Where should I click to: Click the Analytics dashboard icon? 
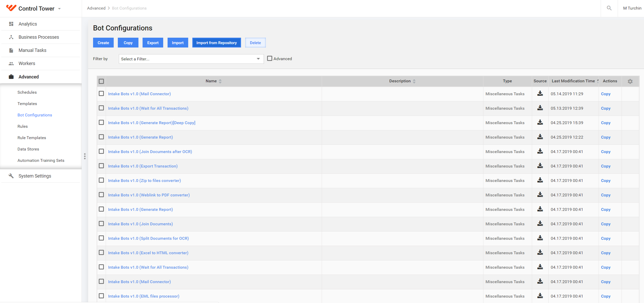[x=11, y=24]
